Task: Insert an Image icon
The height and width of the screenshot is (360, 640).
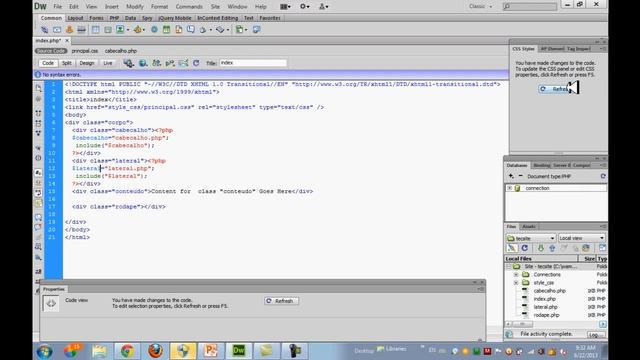Action: click(x=120, y=30)
